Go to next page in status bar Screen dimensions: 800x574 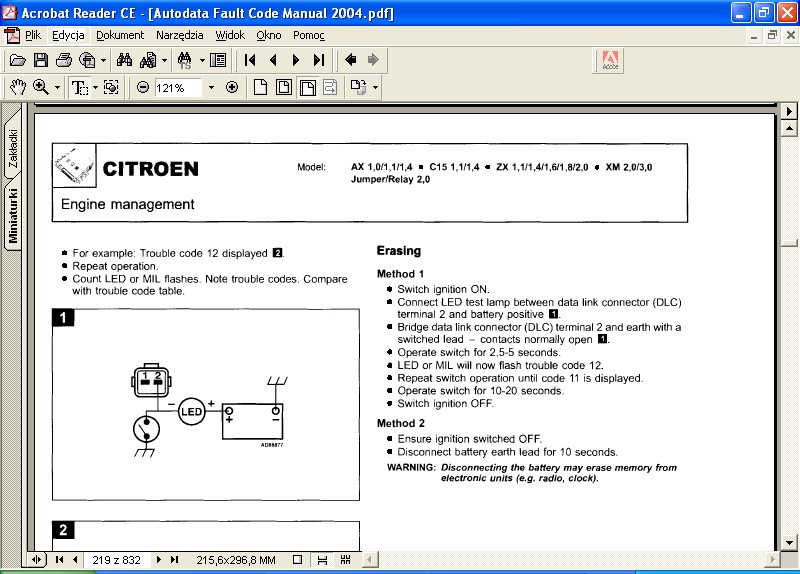pos(159,560)
